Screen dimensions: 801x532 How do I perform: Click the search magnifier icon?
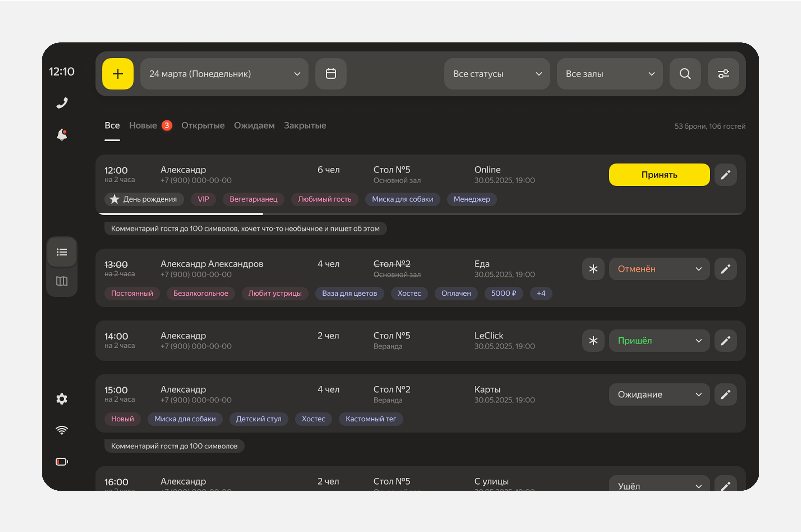685,74
